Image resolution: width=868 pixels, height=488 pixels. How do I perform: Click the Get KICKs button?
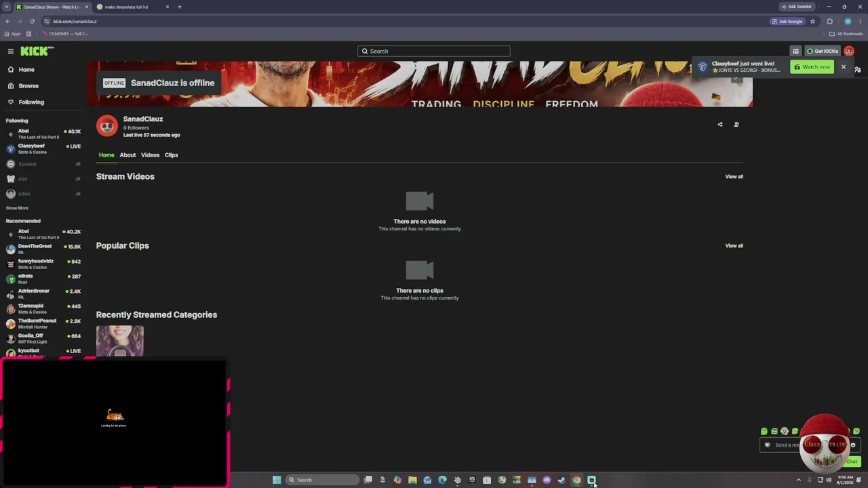(823, 51)
